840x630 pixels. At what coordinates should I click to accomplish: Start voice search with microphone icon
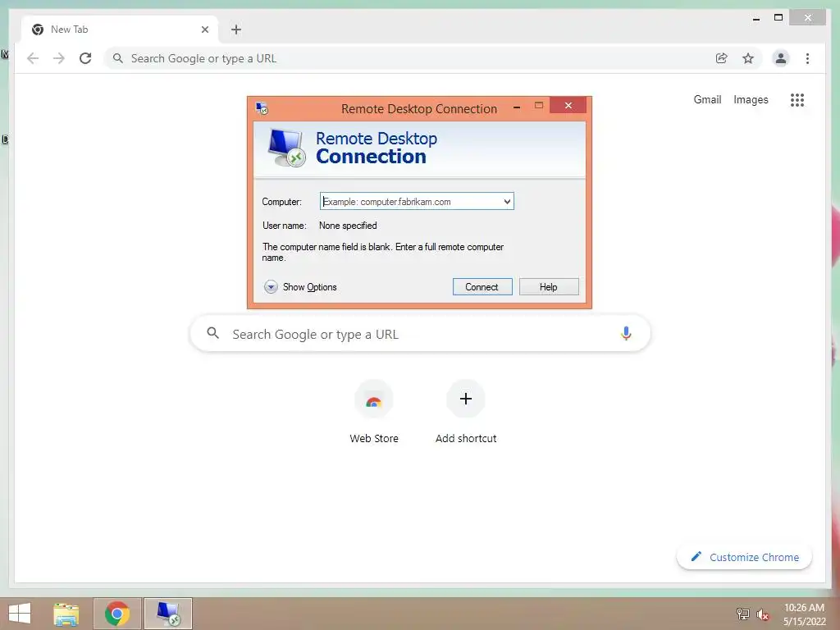pyautogui.click(x=626, y=333)
